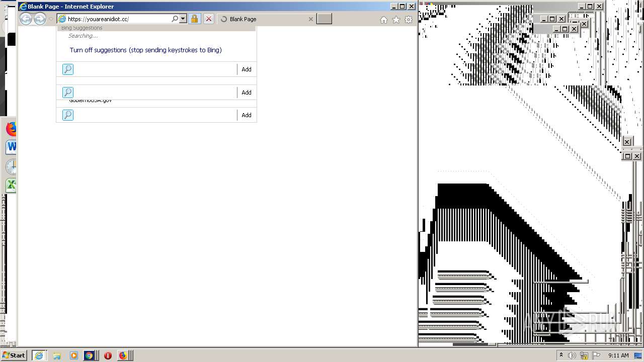Switch to Internet Explorer on the taskbar
Screen dimensions: 644x362
tap(39, 355)
